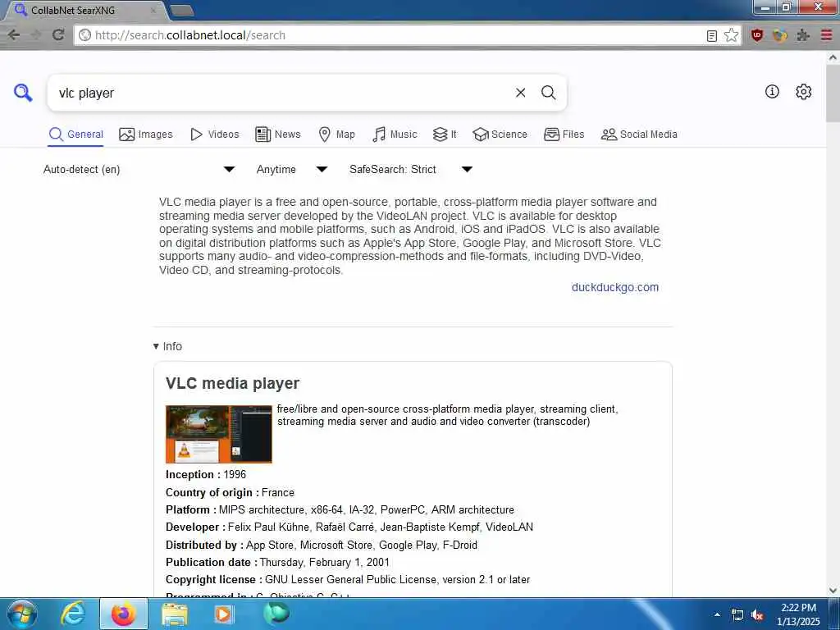The height and width of the screenshot is (630, 840).
Task: Launch Internet Explorer from the taskbar
Action: point(72,614)
